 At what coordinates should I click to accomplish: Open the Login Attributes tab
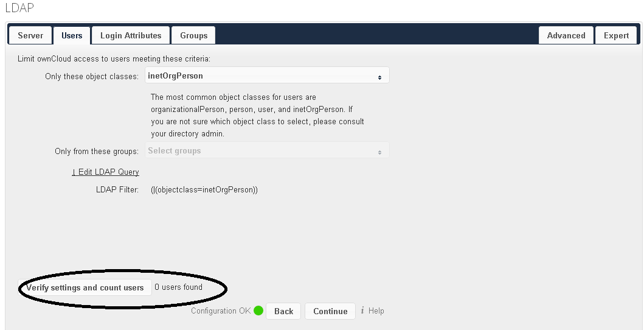(131, 35)
